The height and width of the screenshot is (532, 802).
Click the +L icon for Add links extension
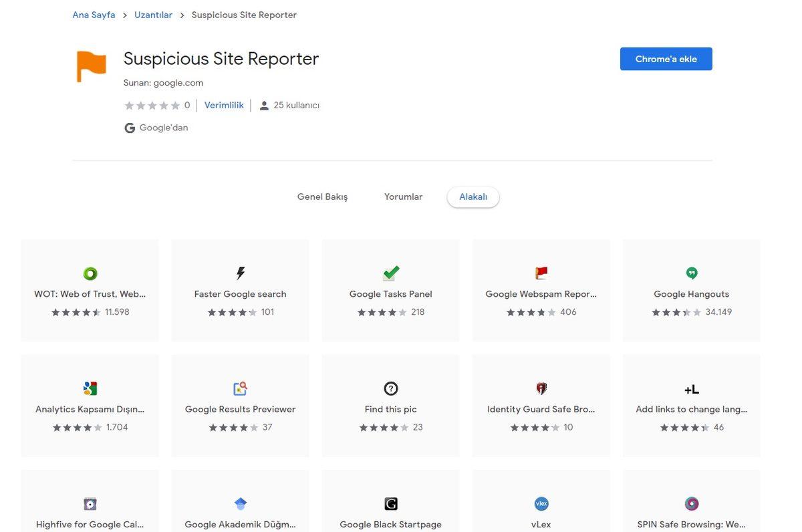pos(691,388)
